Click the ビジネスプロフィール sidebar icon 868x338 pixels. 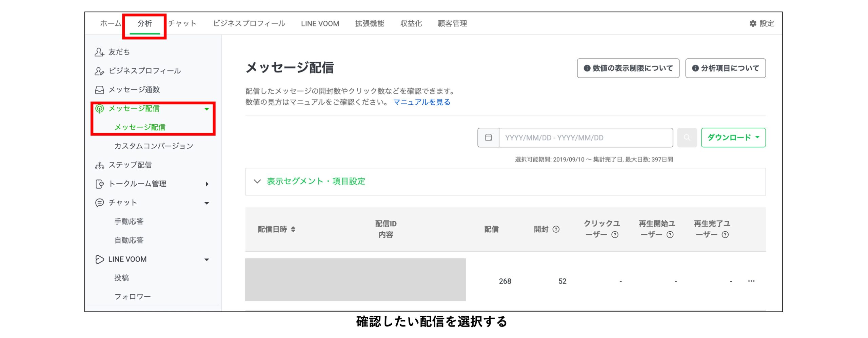pyautogui.click(x=99, y=71)
